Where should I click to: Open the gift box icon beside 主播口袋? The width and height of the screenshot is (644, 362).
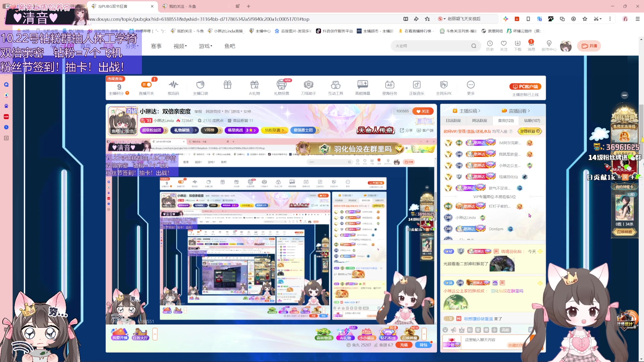pos(227,85)
